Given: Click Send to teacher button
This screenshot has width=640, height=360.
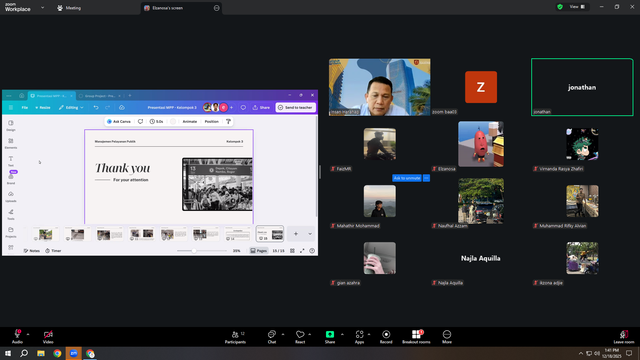Looking at the screenshot, I should pyautogui.click(x=295, y=107).
